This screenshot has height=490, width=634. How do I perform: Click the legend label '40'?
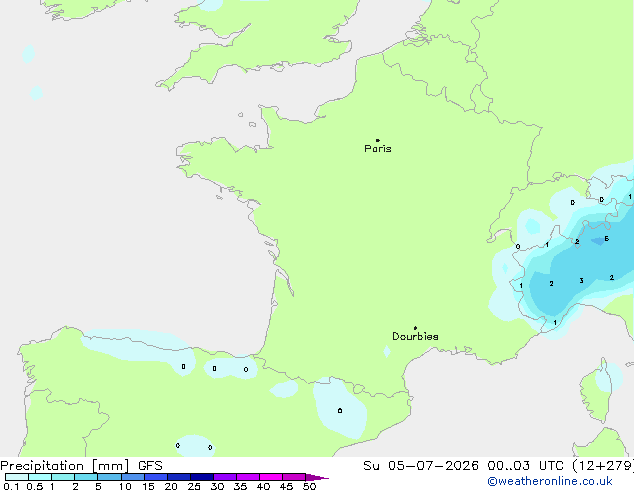(x=263, y=486)
